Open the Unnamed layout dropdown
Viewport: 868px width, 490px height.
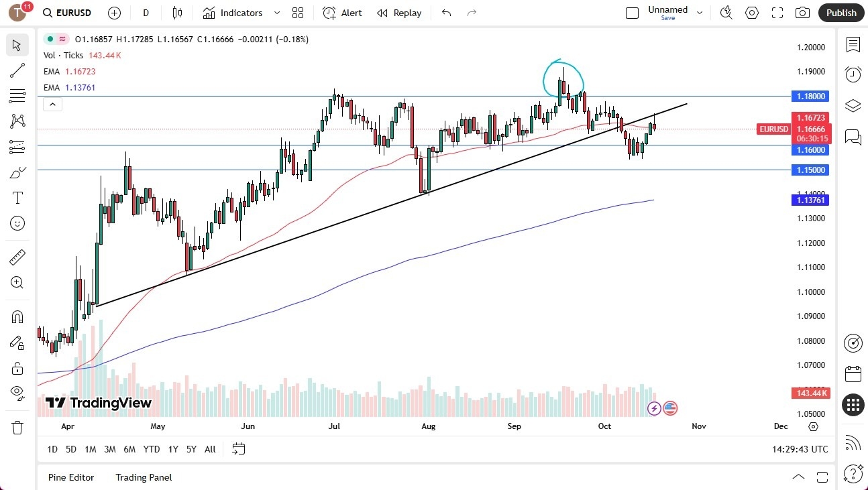(700, 12)
